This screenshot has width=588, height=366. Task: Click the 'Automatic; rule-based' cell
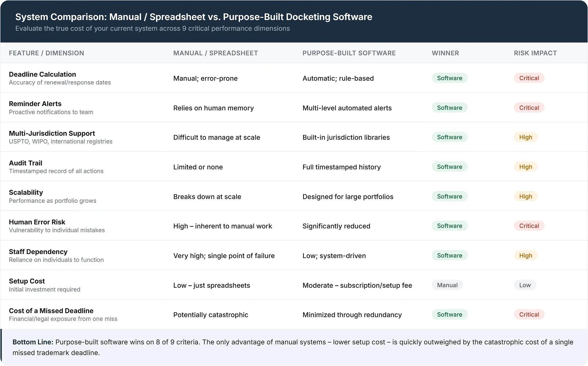click(338, 78)
